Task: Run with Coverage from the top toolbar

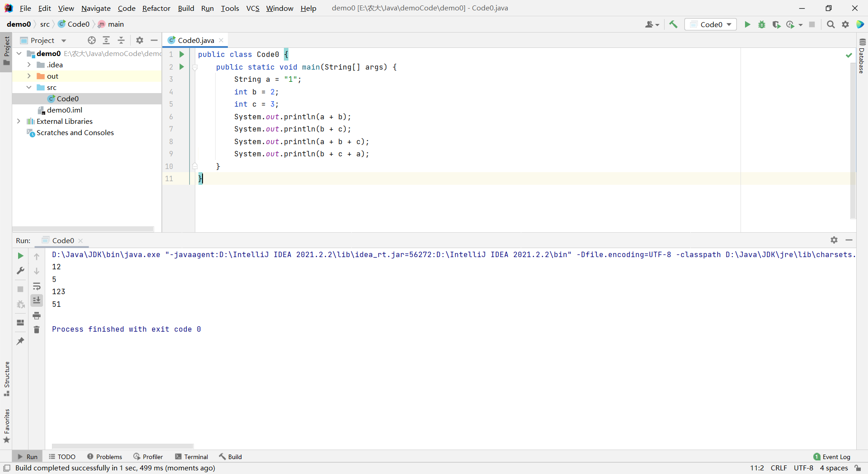Action: [x=776, y=24]
